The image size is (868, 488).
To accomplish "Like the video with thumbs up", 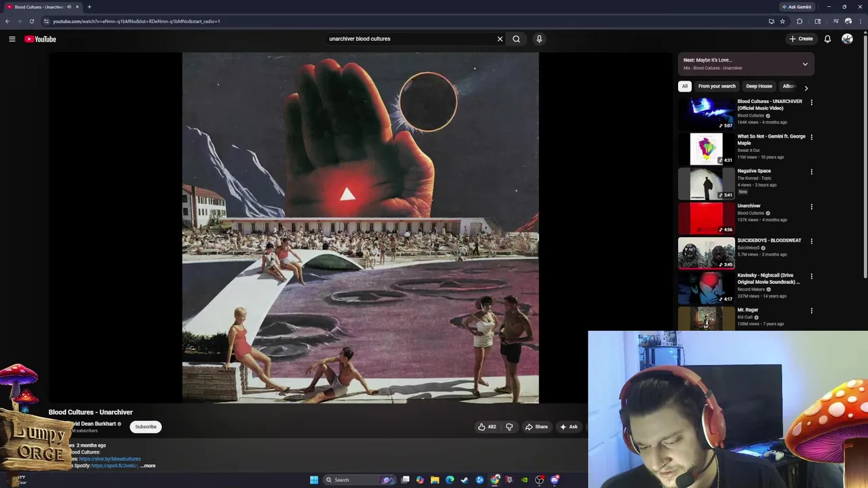I will (487, 427).
